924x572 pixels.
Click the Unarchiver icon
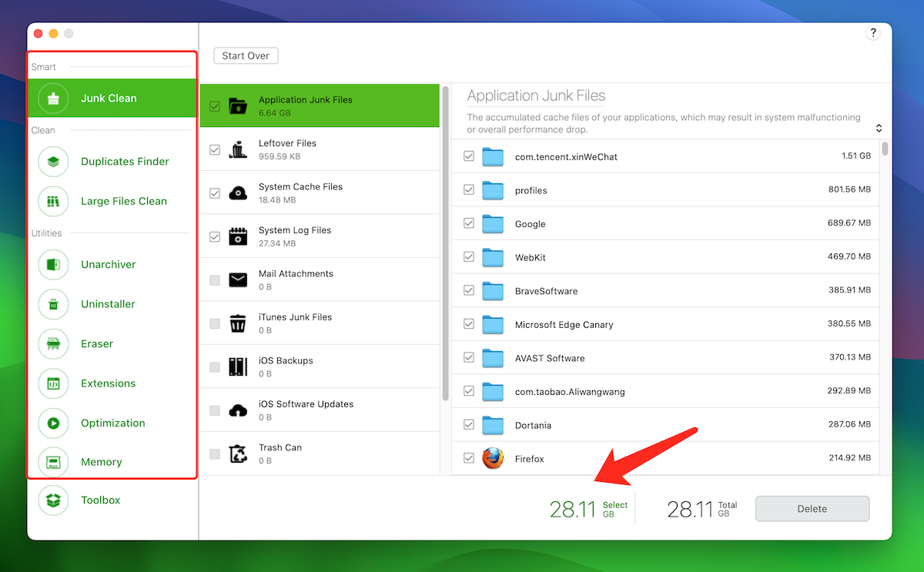[x=53, y=264]
